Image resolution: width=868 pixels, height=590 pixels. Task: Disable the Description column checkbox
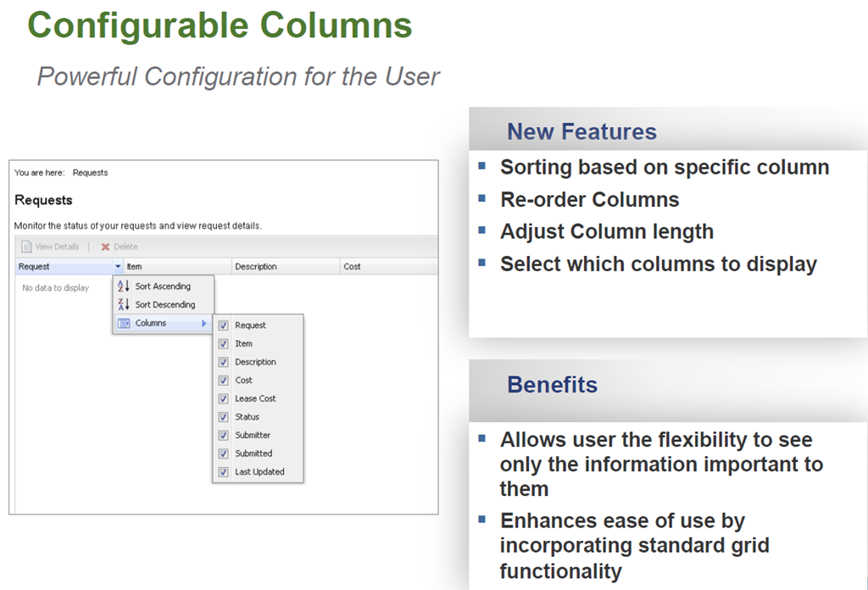(x=224, y=362)
